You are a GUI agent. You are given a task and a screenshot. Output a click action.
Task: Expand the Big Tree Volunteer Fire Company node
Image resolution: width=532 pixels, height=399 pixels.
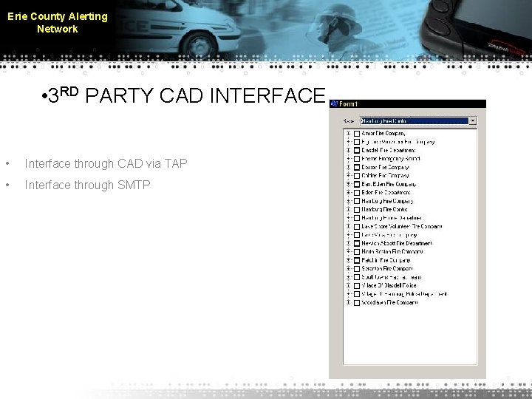tap(348, 142)
